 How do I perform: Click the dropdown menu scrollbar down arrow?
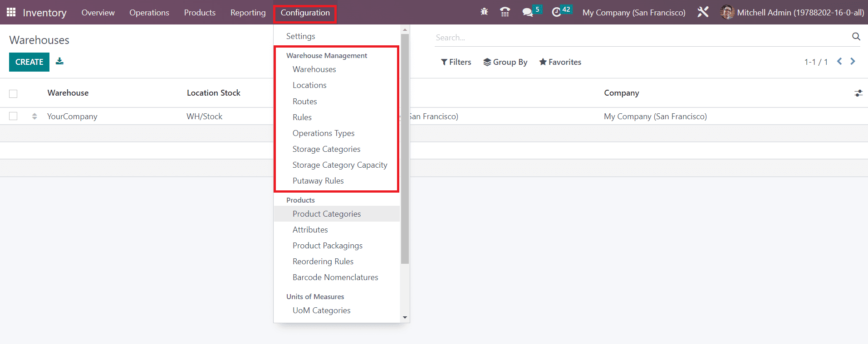click(405, 318)
